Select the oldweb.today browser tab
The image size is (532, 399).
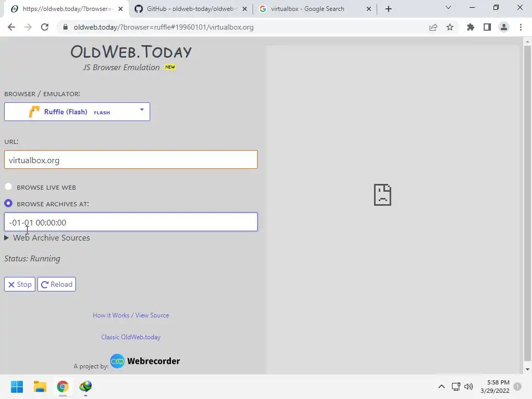(66, 9)
